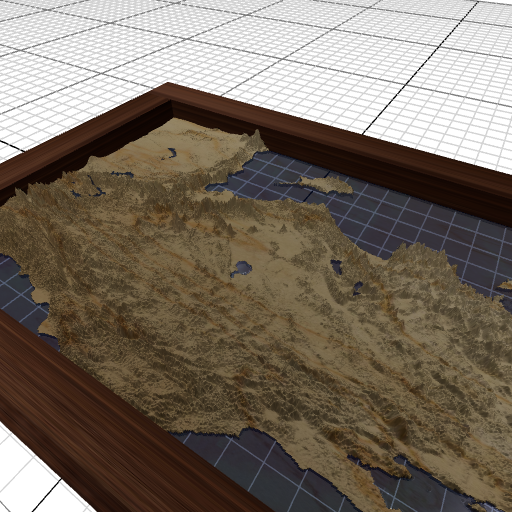Image resolution: width=512 pixels, height=512 pixels.
Task: Pick the central lake on the terrain
Action: (241, 269)
